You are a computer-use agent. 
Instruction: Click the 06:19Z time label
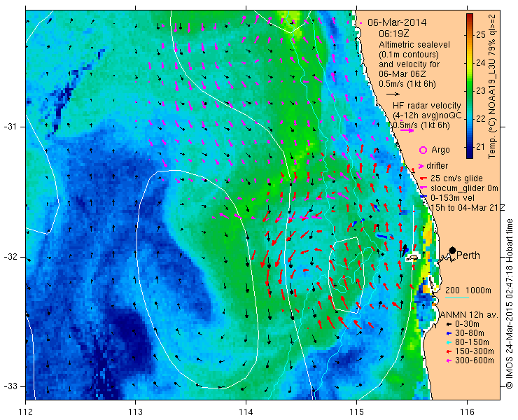(x=393, y=34)
